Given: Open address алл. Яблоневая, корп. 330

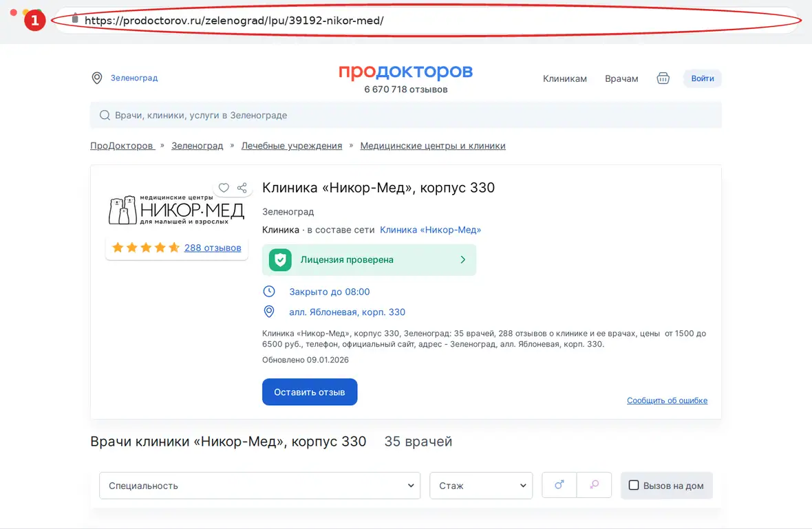Looking at the screenshot, I should 347,312.
